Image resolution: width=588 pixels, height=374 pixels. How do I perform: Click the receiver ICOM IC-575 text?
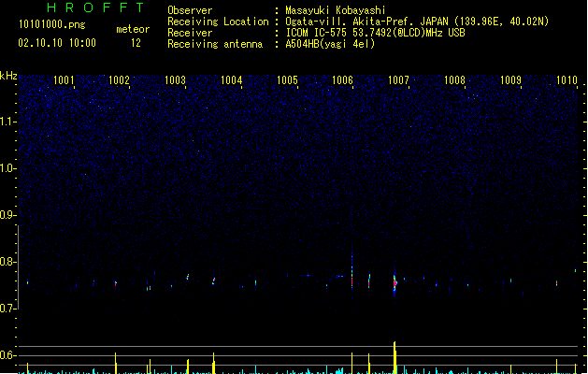(375, 33)
